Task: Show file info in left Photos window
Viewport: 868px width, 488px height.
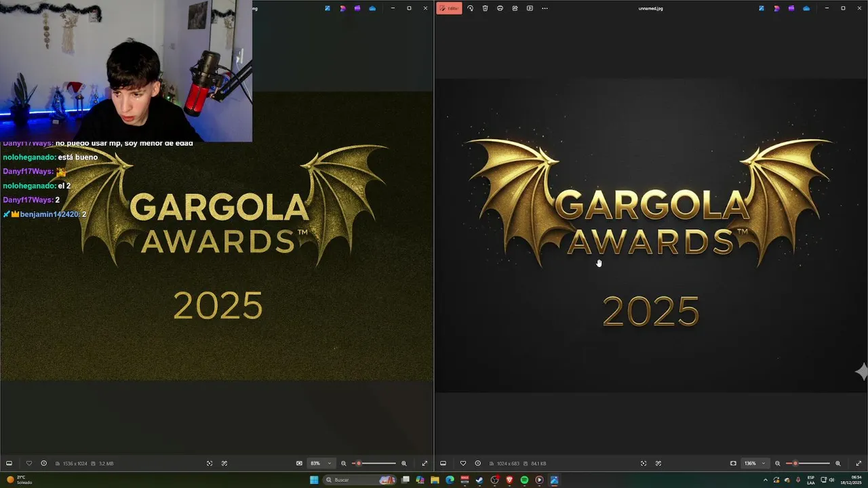Action: tap(43, 464)
